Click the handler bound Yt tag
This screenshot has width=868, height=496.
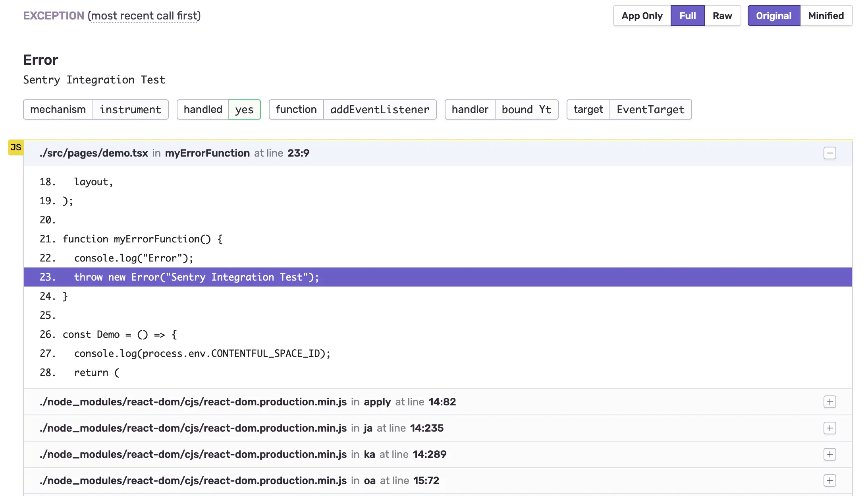click(x=526, y=110)
